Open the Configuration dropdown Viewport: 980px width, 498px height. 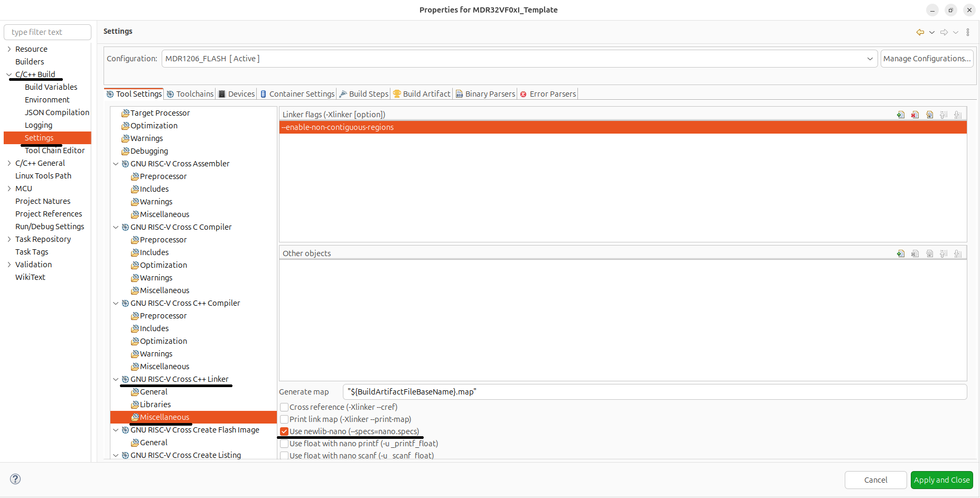click(x=870, y=59)
